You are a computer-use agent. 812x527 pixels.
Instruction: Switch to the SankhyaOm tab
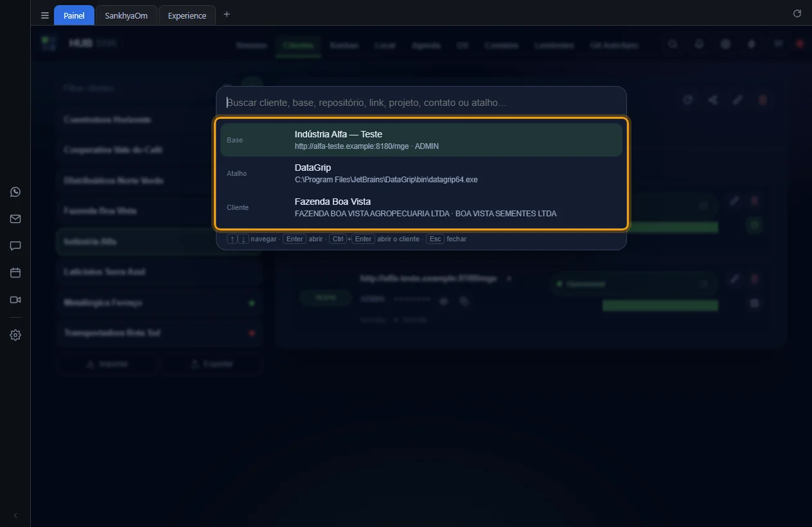point(126,15)
